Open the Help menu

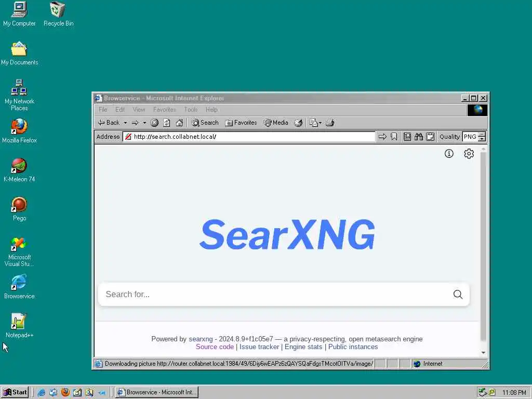[x=211, y=110]
